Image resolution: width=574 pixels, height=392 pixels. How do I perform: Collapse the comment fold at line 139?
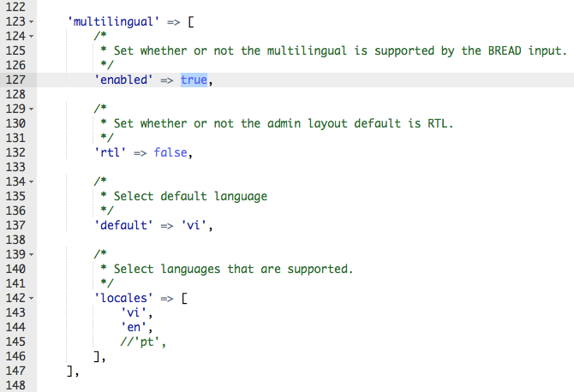pos(31,254)
